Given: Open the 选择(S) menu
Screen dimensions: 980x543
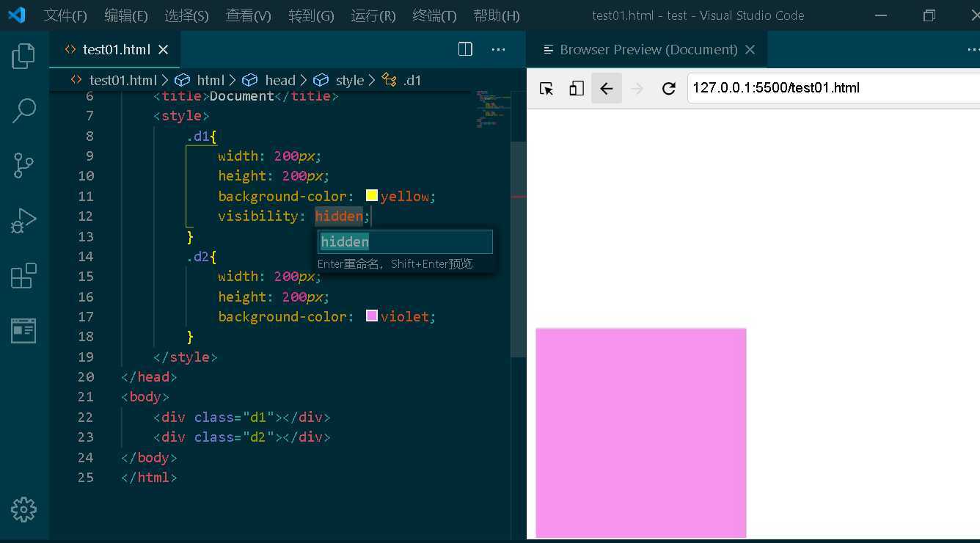Looking at the screenshot, I should (x=187, y=15).
